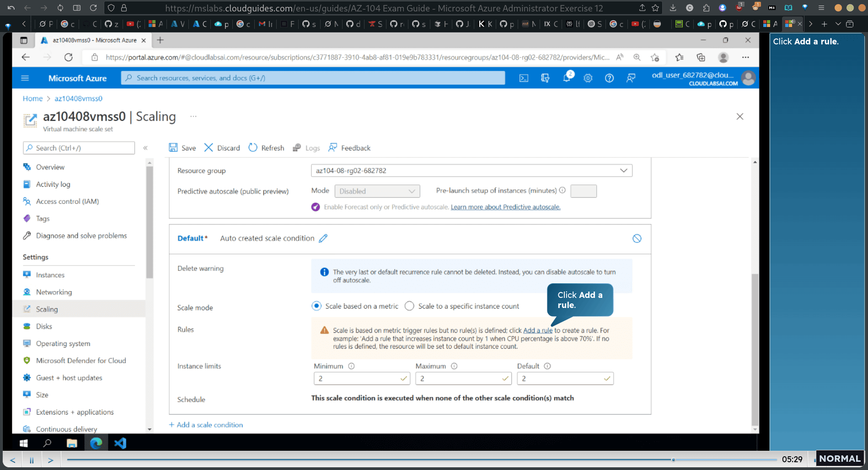
Task: Click the Discard X icon
Action: point(209,147)
